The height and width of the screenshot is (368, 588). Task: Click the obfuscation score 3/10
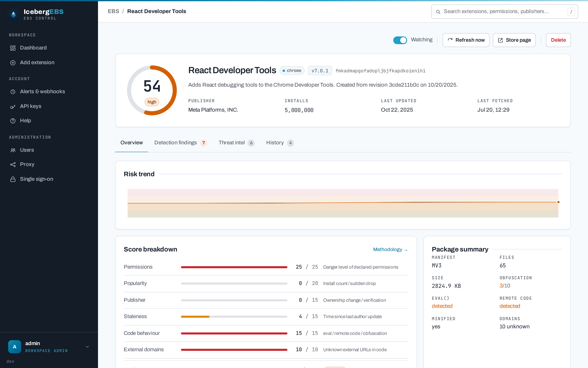pos(505,286)
